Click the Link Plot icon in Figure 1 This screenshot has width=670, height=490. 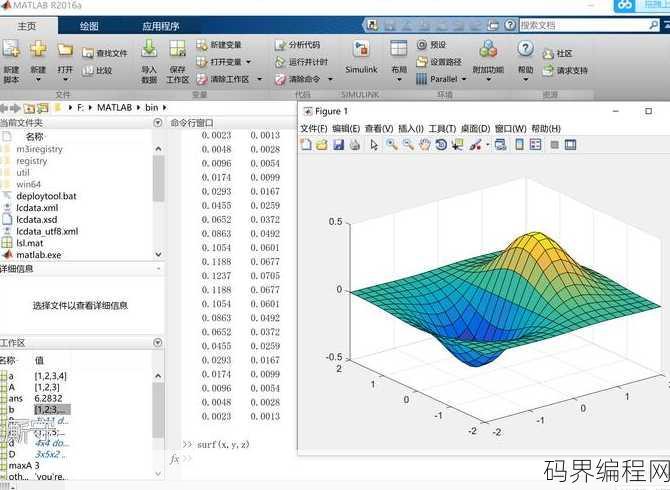pos(500,145)
